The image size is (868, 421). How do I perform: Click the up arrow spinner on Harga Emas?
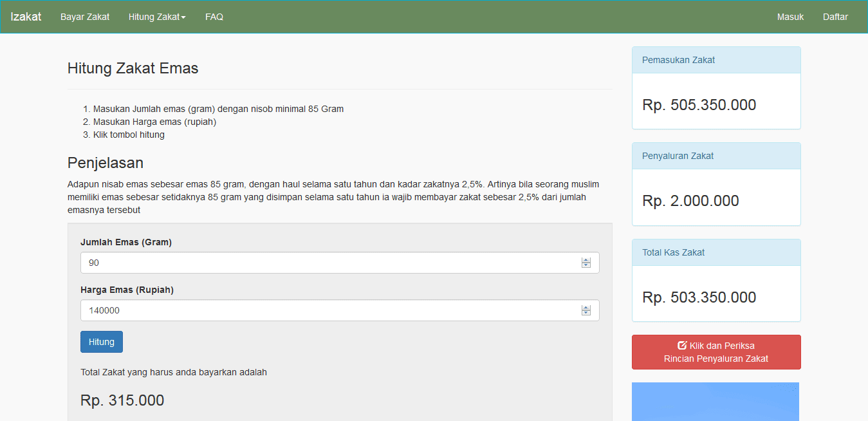pos(586,306)
